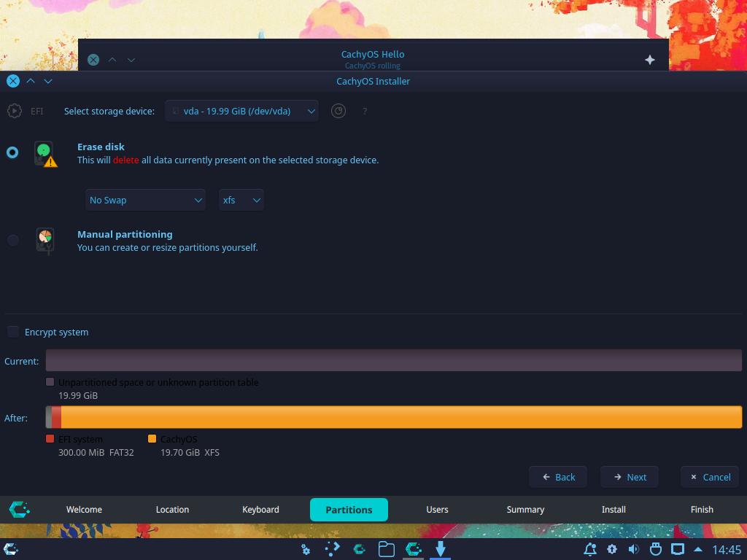
Task: Go to the Finish step
Action: click(x=702, y=510)
